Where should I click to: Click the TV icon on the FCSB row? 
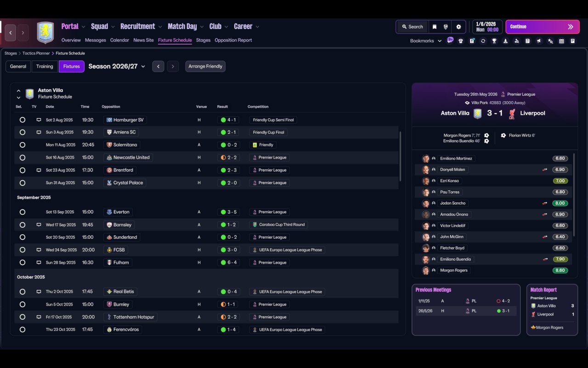39,250
